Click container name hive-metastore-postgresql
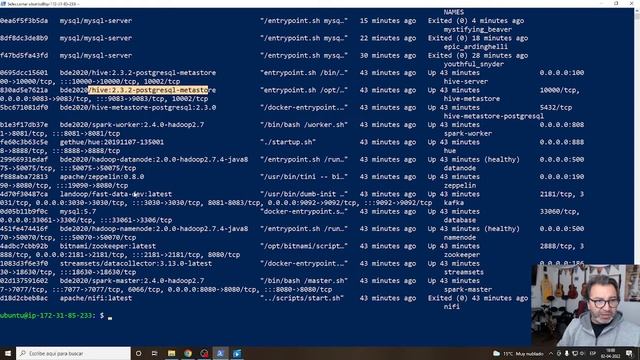640x360 pixels. [493, 116]
